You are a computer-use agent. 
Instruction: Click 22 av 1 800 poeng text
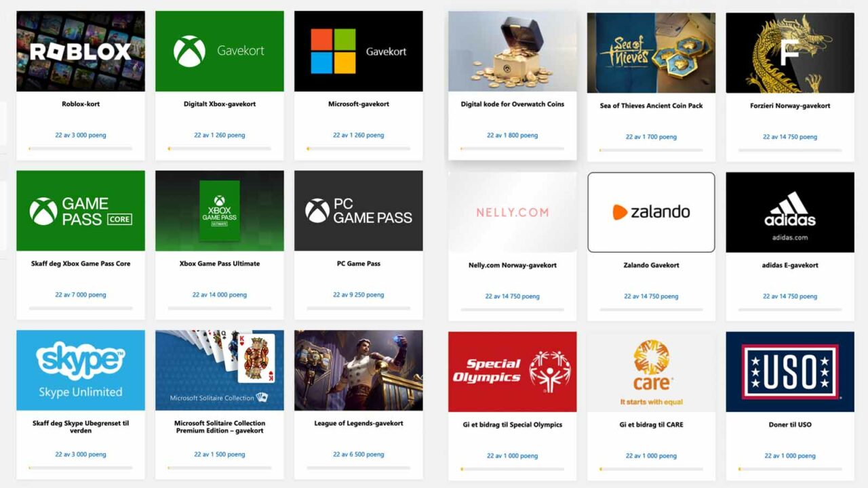point(513,136)
